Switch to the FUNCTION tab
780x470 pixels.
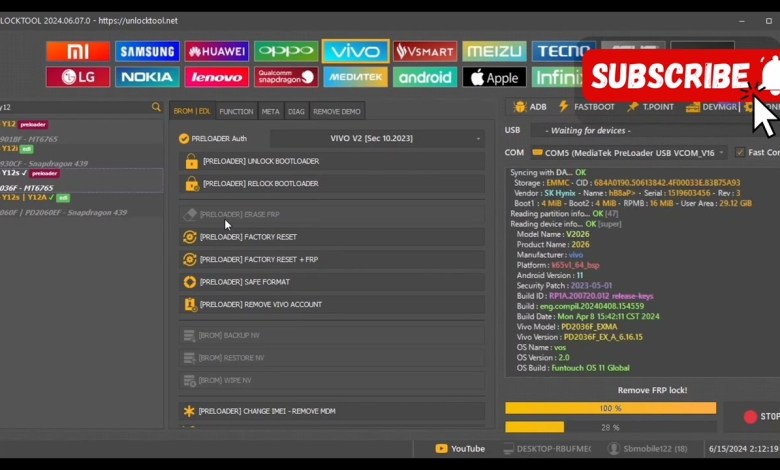[236, 111]
